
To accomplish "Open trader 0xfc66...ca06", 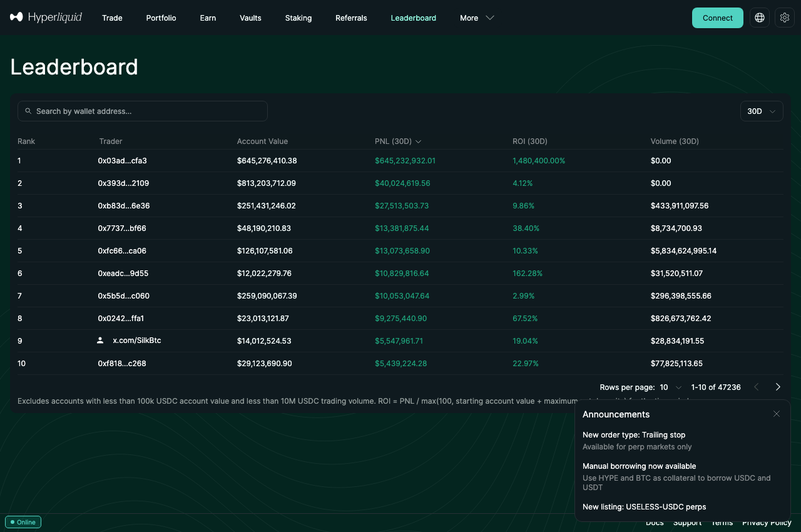I will pos(122,251).
